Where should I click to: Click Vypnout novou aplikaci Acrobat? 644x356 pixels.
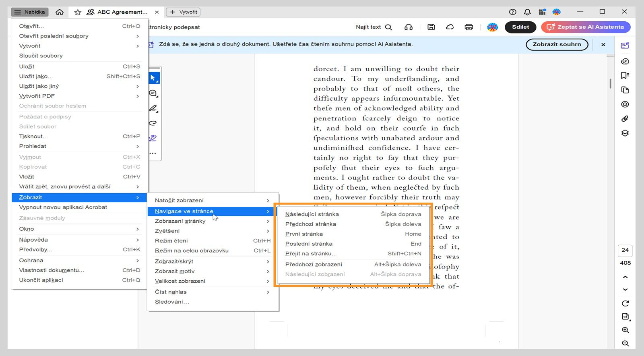pos(80,207)
